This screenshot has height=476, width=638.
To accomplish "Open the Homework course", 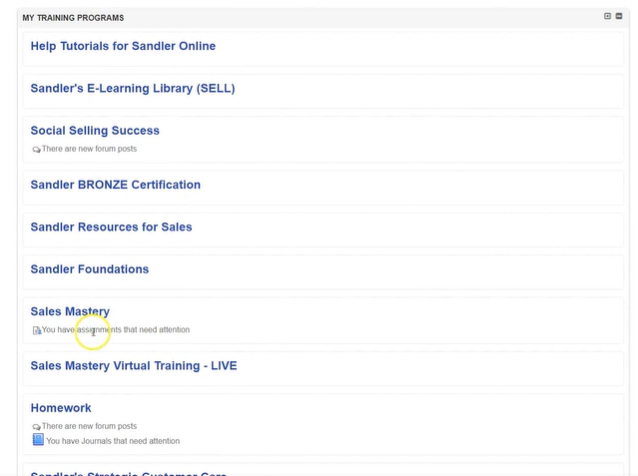I will pyautogui.click(x=61, y=408).
